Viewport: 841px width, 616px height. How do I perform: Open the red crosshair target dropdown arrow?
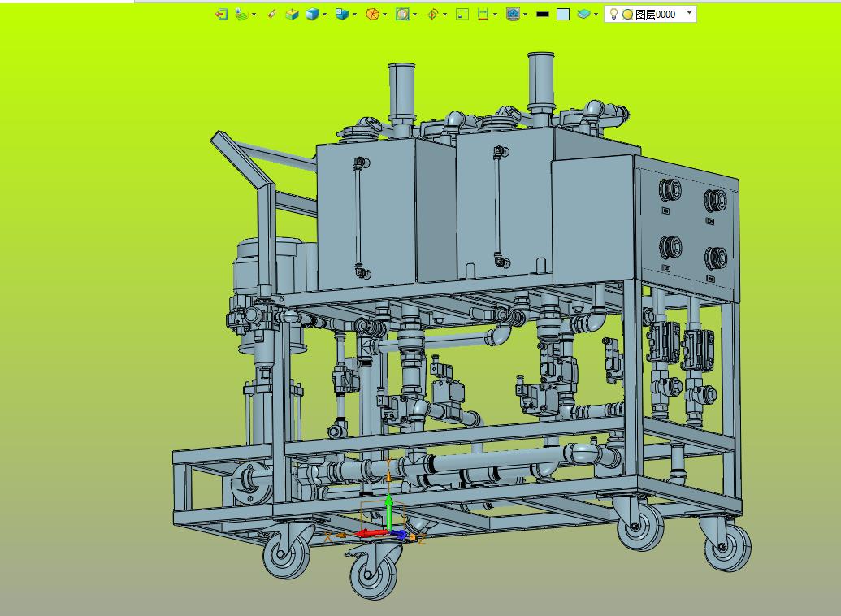444,15
